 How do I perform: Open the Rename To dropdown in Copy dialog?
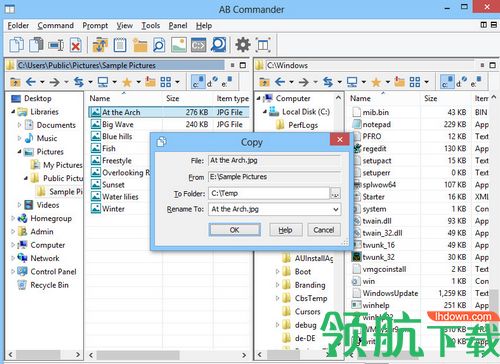pos(336,209)
